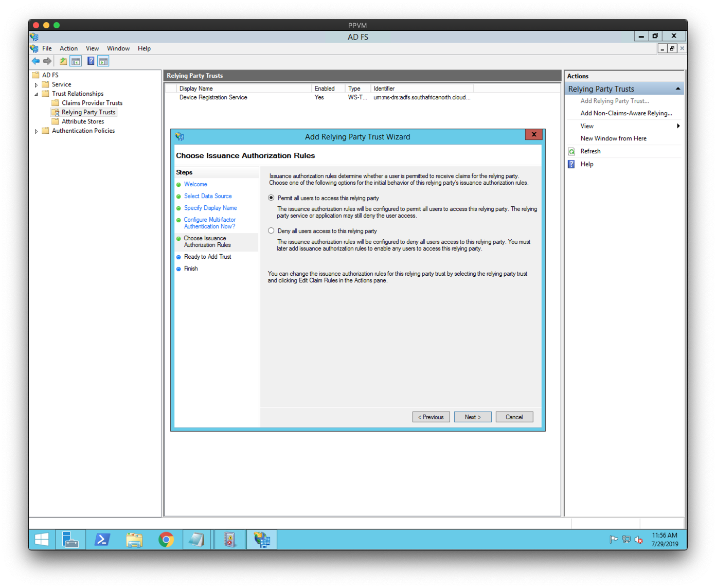The height and width of the screenshot is (588, 716).
Task: Open the certificate tool taskbar icon
Action: tap(229, 540)
